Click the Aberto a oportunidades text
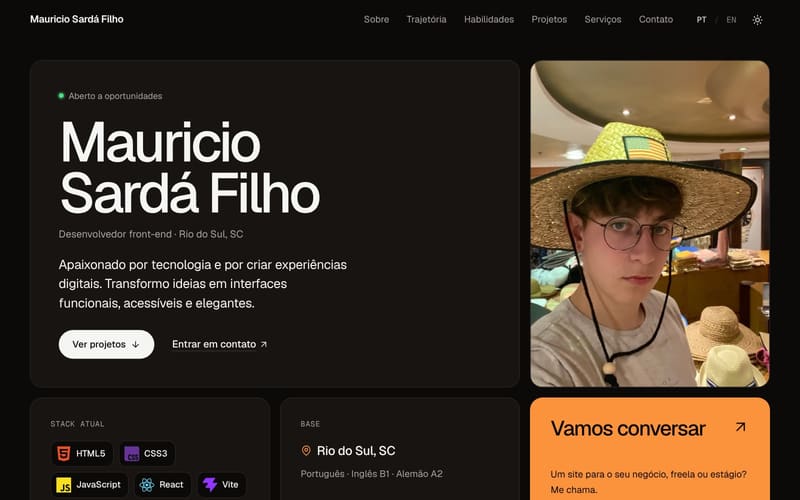The image size is (800, 500). point(115,96)
